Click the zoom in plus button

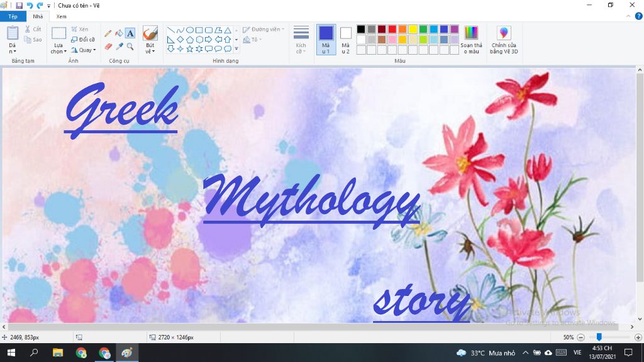click(x=638, y=337)
